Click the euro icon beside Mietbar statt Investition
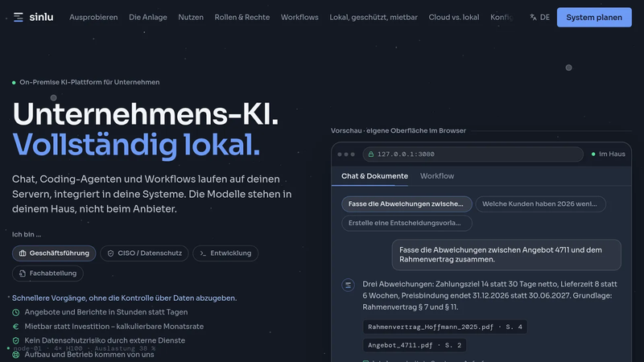 tap(15, 327)
